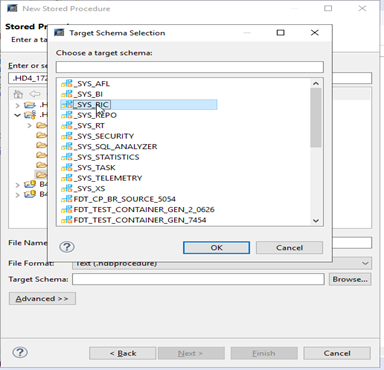Confirm schema choice with OK
The image size is (384, 370).
click(216, 248)
